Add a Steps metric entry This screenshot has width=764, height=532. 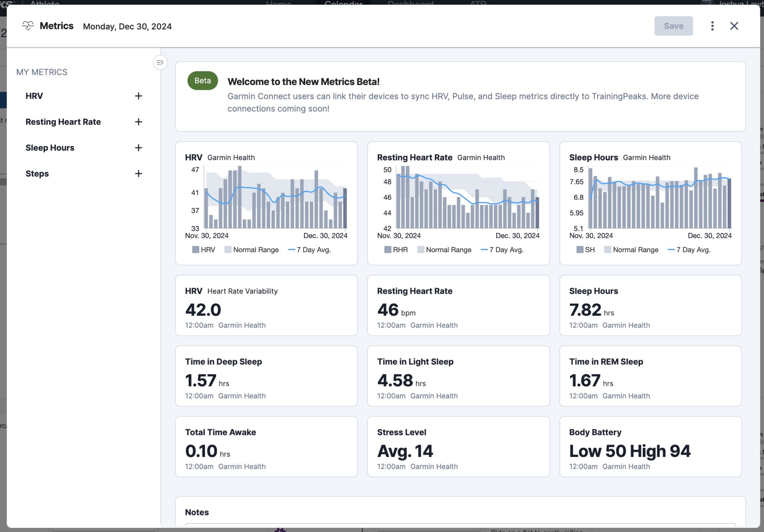coord(138,173)
